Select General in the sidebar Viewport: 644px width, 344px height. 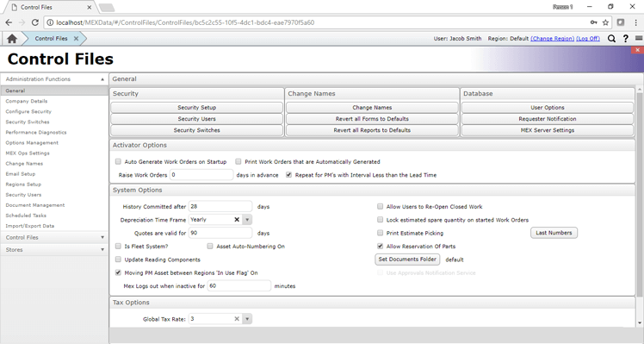coord(53,91)
